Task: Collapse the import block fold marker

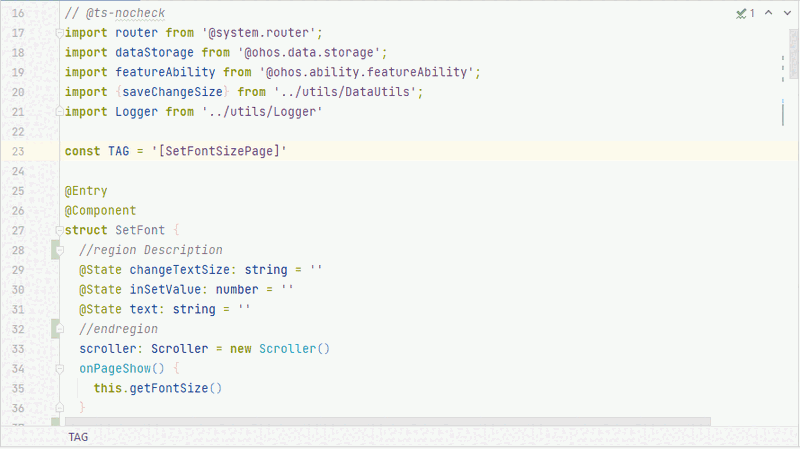Action: coord(59,33)
